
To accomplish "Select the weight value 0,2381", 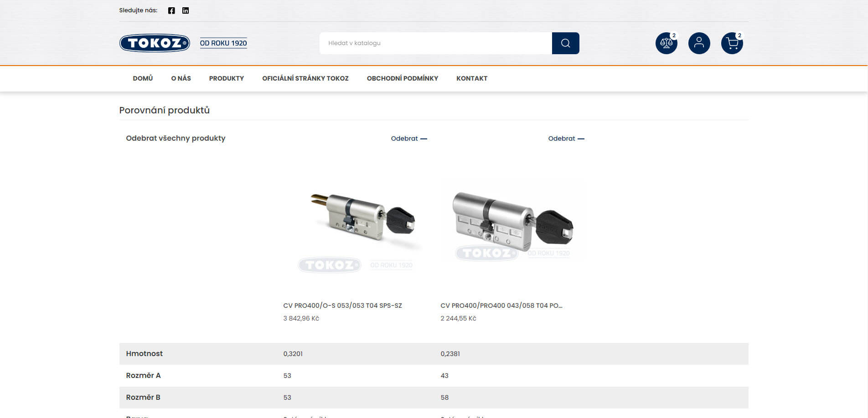I will click(x=450, y=354).
